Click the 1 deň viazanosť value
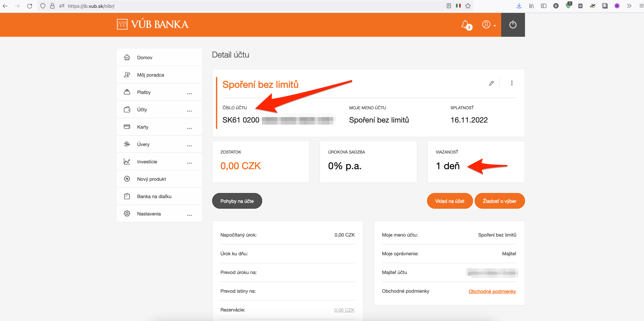This screenshot has height=321, width=644. coord(448,166)
